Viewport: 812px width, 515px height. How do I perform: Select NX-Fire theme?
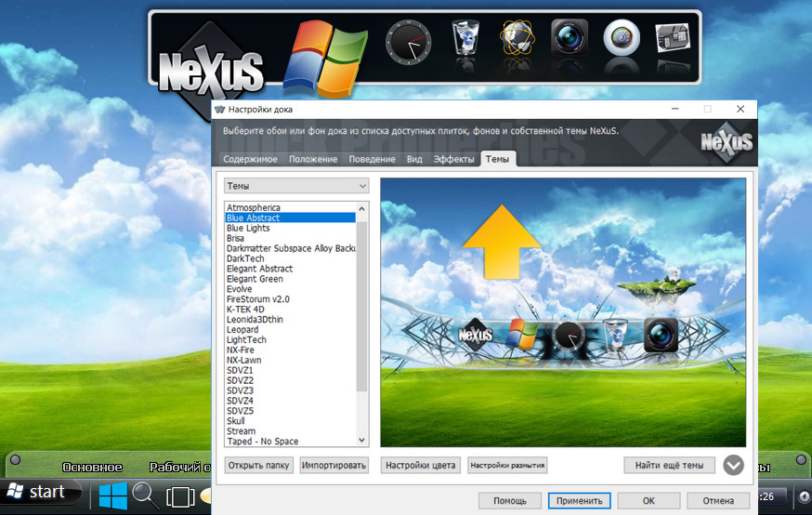point(291,350)
